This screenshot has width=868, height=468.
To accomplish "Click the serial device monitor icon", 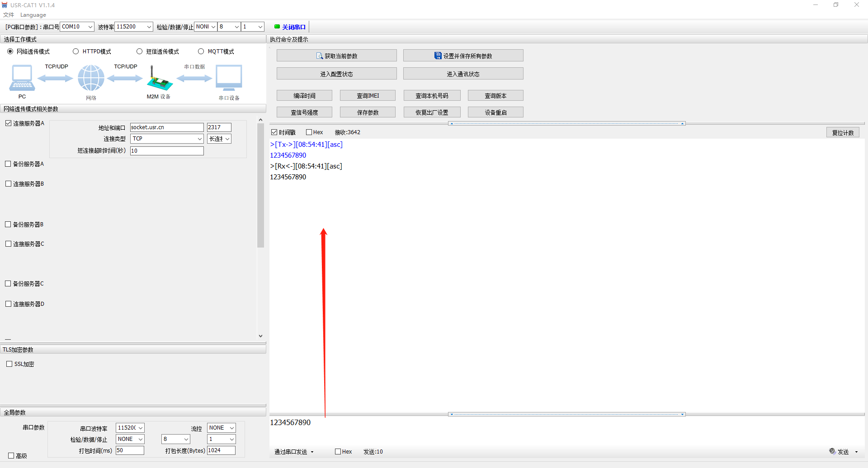I will coord(229,78).
